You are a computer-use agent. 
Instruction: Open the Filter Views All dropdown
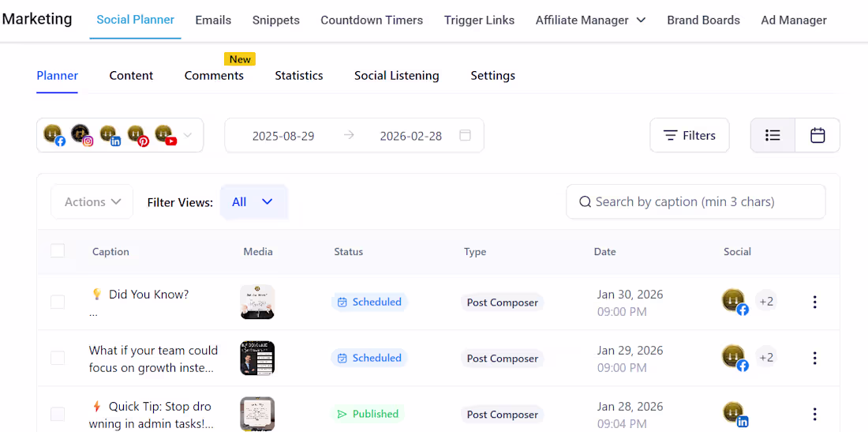pos(253,201)
